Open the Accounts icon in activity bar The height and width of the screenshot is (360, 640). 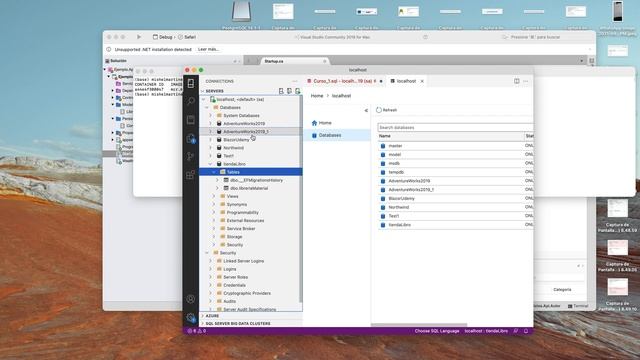191,299
